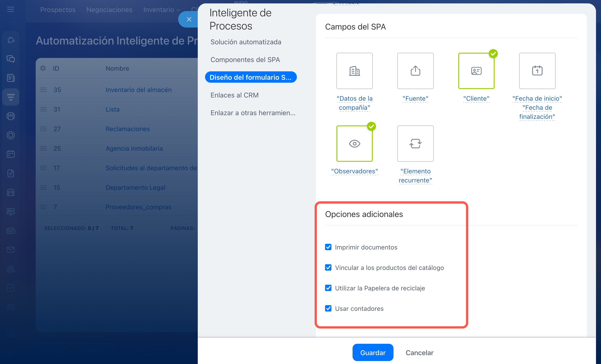This screenshot has width=601, height=364.
Task: Select the "Elemento recurrente" loop icon tile
Action: [415, 143]
